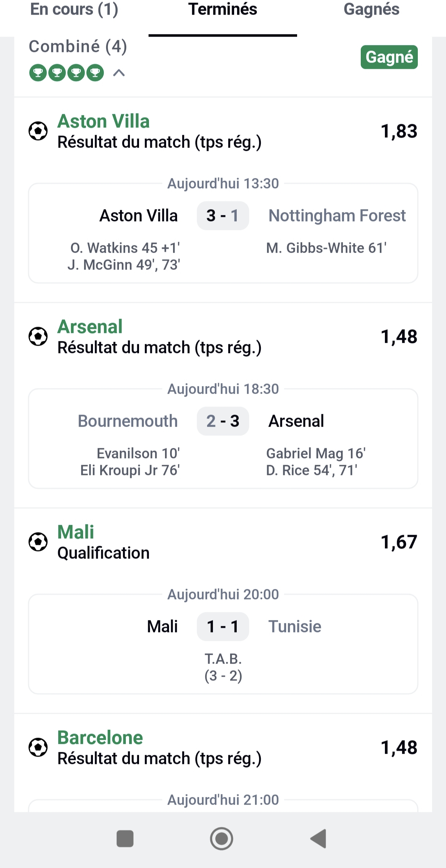Tap the first green trophy icon
This screenshot has width=446, height=868.
[x=38, y=73]
